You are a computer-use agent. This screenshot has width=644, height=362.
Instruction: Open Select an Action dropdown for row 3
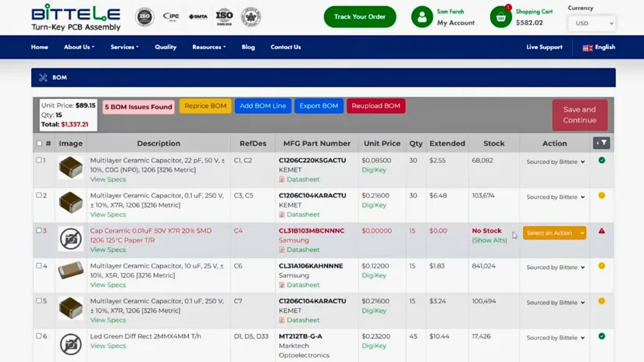tap(554, 232)
